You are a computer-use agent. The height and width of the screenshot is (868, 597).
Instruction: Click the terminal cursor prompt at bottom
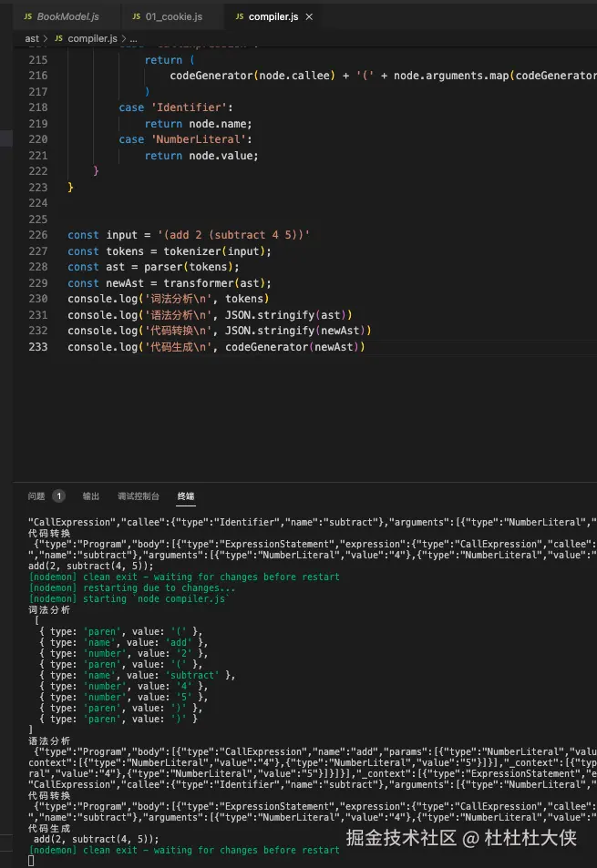(x=31, y=861)
